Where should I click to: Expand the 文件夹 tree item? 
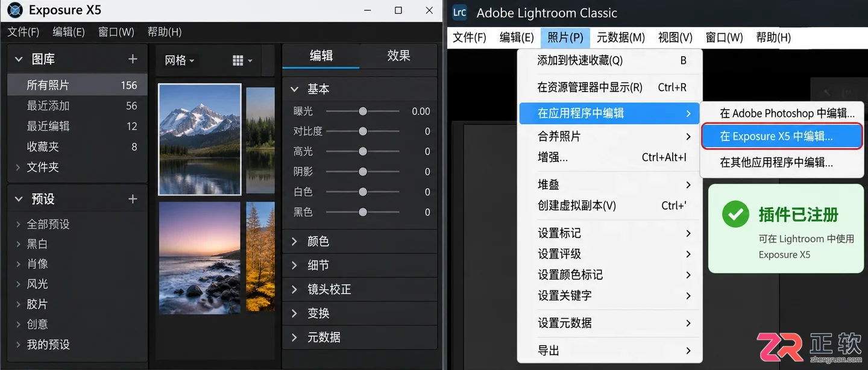[x=18, y=167]
